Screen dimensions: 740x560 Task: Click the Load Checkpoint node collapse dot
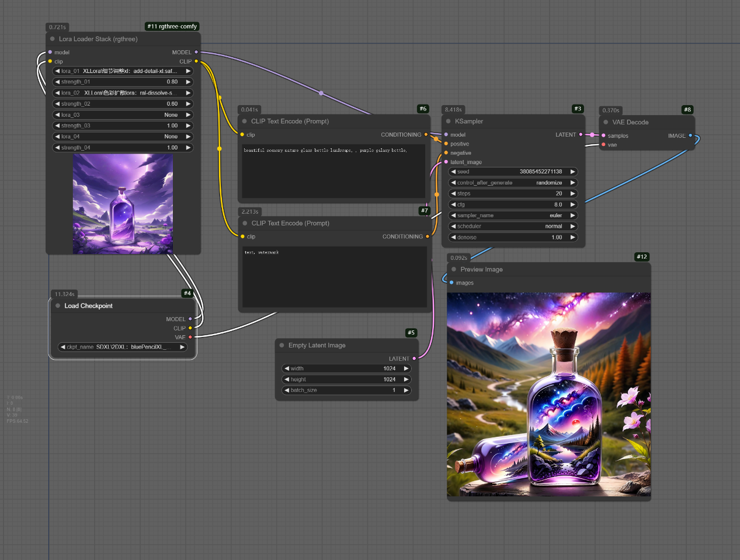coord(58,305)
